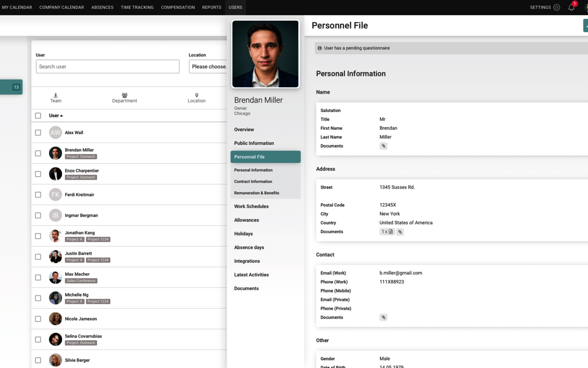Click Silvie Berger's avatar photo
This screenshot has width=588, height=368.
(x=56, y=360)
